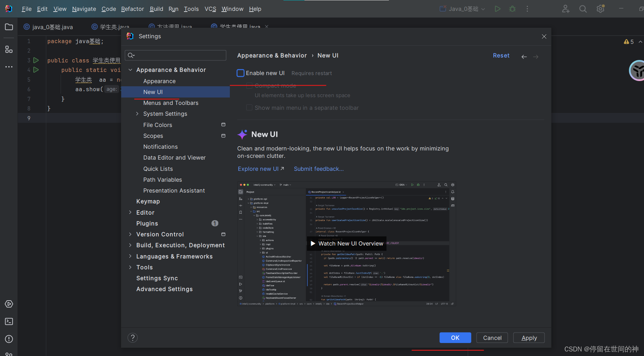The image size is (644, 356).
Task: Open the Structure tool window icon
Action: [9, 49]
